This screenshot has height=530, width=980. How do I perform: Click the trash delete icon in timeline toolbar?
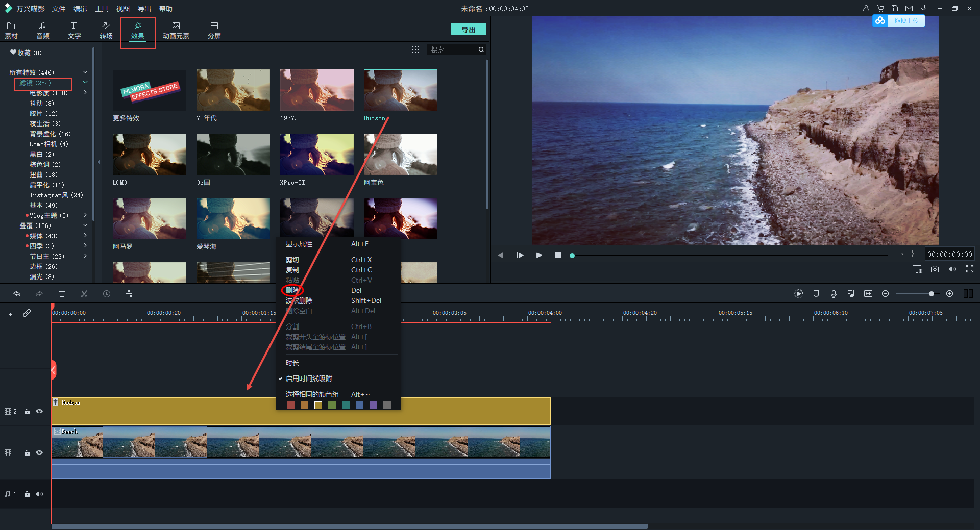click(62, 294)
